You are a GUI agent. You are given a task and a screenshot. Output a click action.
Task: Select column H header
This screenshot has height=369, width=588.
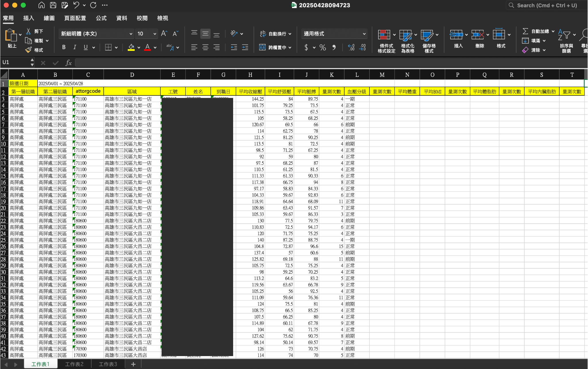tap(250, 75)
